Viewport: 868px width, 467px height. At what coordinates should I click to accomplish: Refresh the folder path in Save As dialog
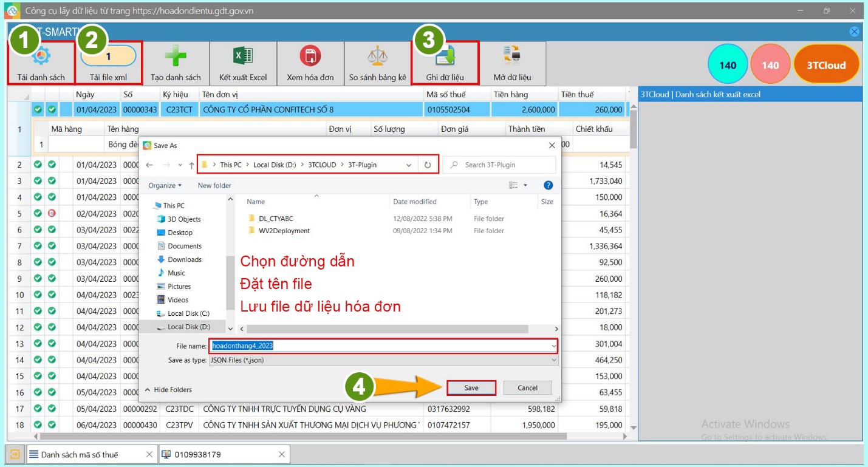tap(428, 165)
